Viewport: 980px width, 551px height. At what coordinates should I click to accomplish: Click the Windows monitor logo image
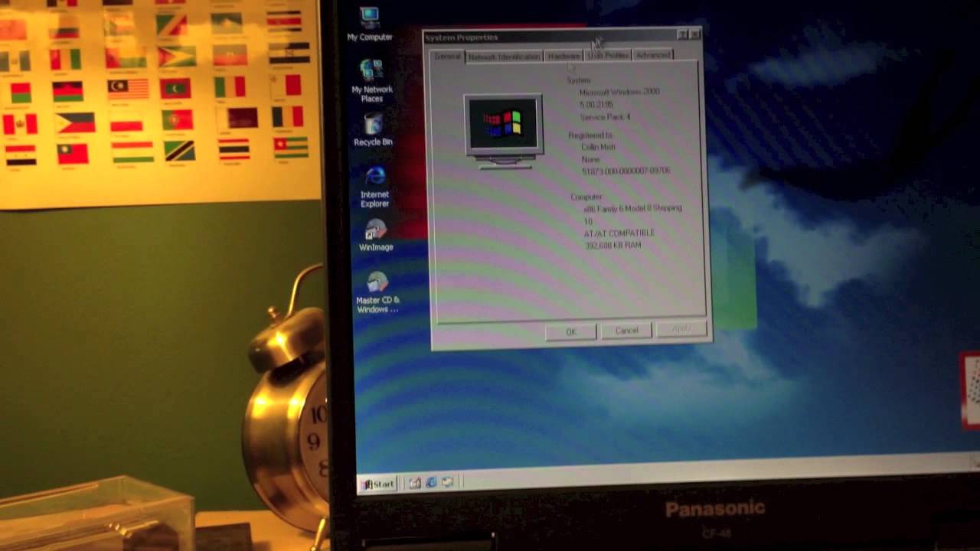point(504,129)
